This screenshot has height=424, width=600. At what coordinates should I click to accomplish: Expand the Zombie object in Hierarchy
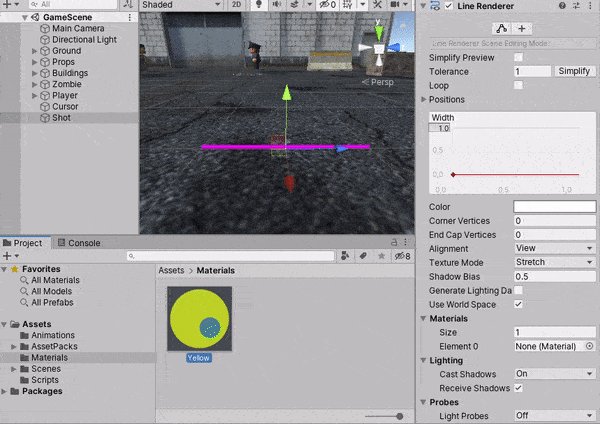34,84
